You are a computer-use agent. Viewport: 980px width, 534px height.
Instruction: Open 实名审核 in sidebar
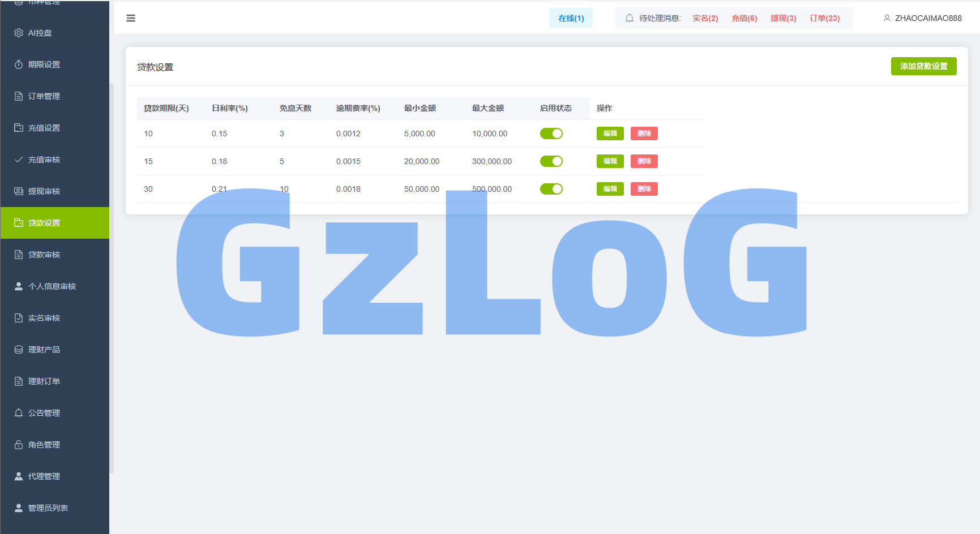coord(55,318)
